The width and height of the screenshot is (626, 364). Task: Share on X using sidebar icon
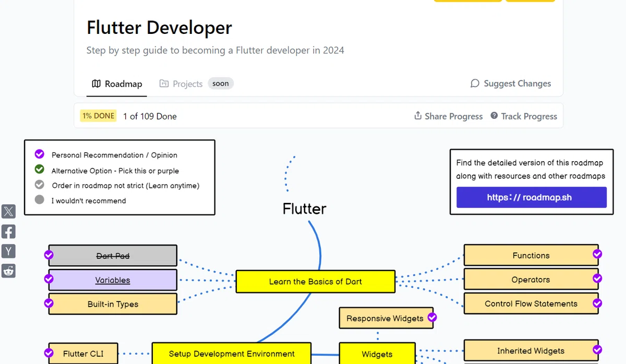pyautogui.click(x=8, y=211)
